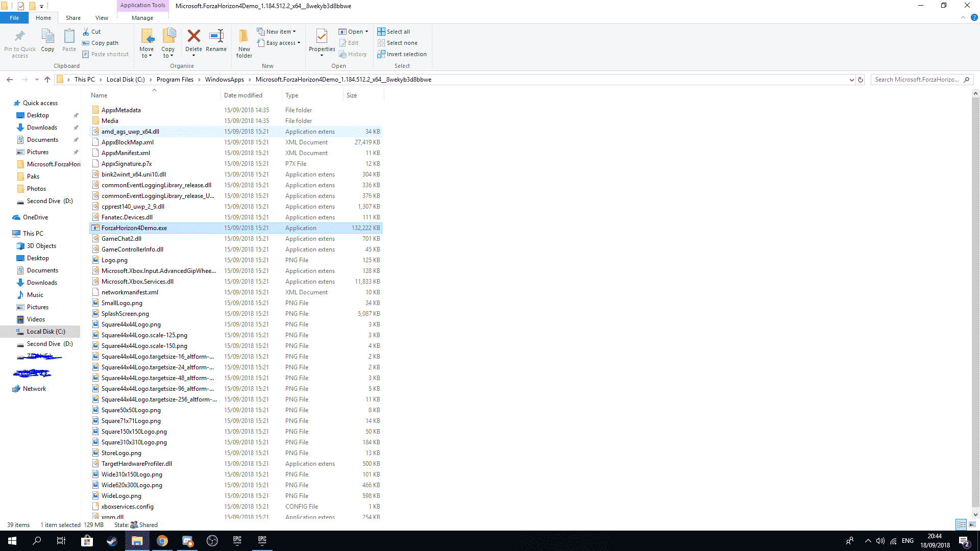Screen dimensions: 980x551
Task: Open Steam from the taskbar
Action: tap(112, 541)
